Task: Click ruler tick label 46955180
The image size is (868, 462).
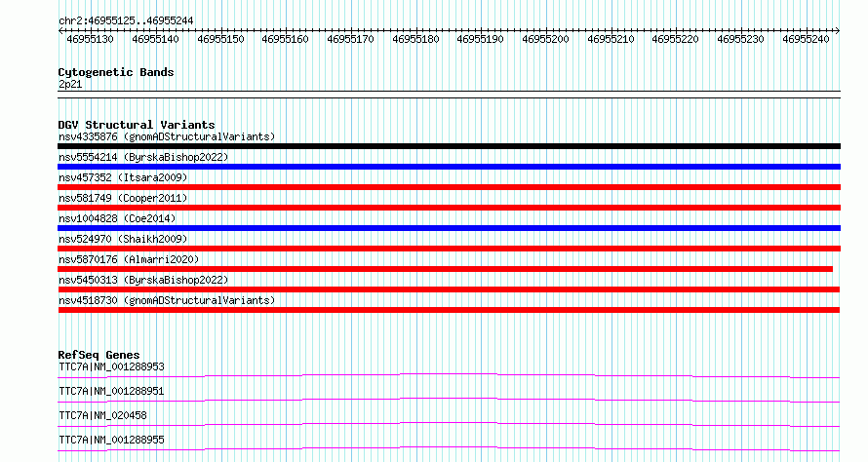Action: click(x=415, y=39)
